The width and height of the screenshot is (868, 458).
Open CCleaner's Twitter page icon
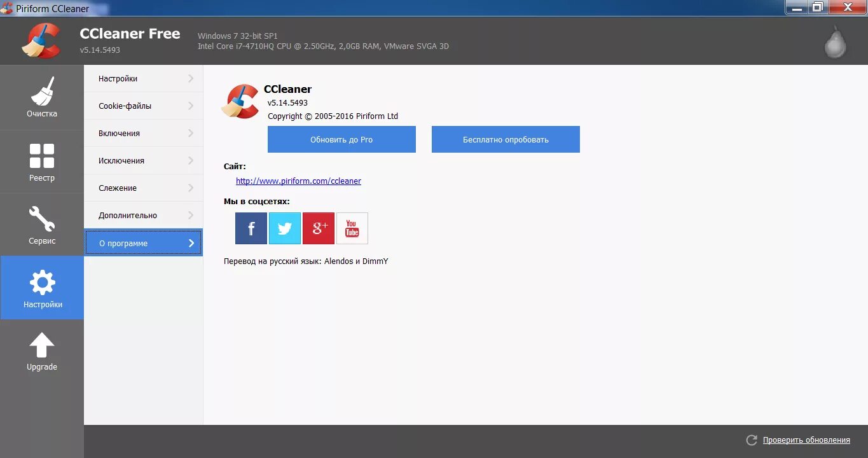click(x=285, y=228)
